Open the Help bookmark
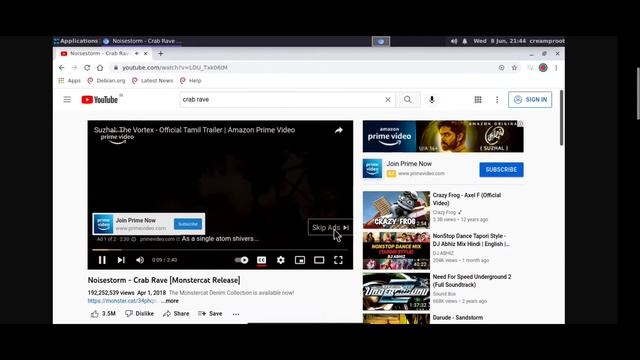Screen dimensions: 640x360 (x=191, y=81)
